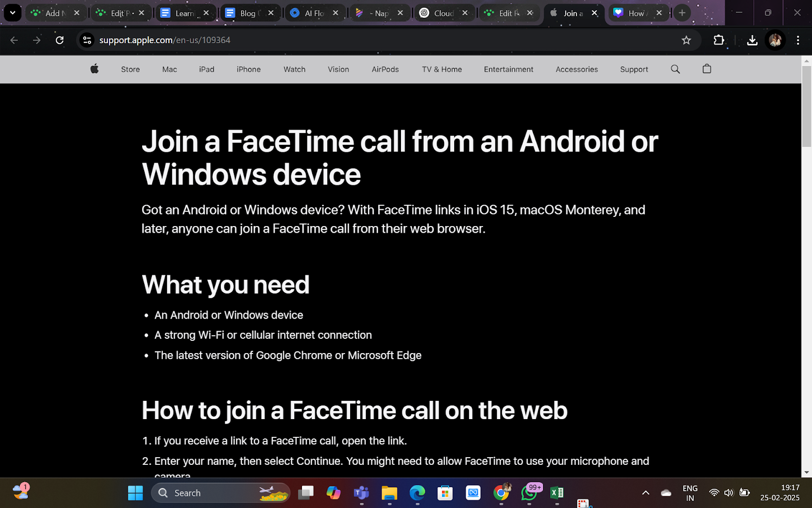Open the TV & Home menu item
This screenshot has height=508, width=812.
coord(442,69)
